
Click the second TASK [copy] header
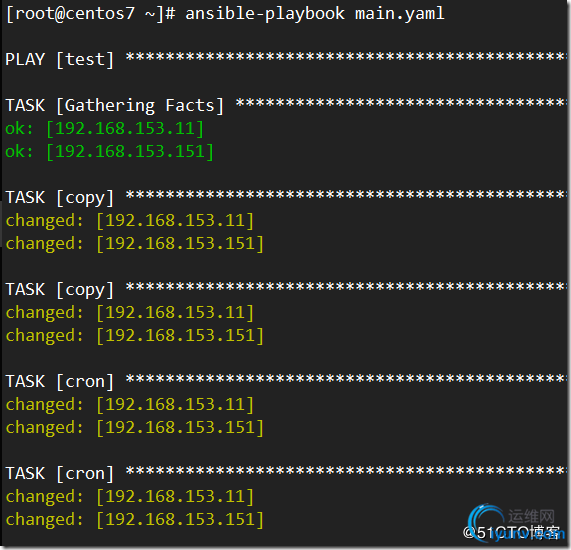point(60,290)
